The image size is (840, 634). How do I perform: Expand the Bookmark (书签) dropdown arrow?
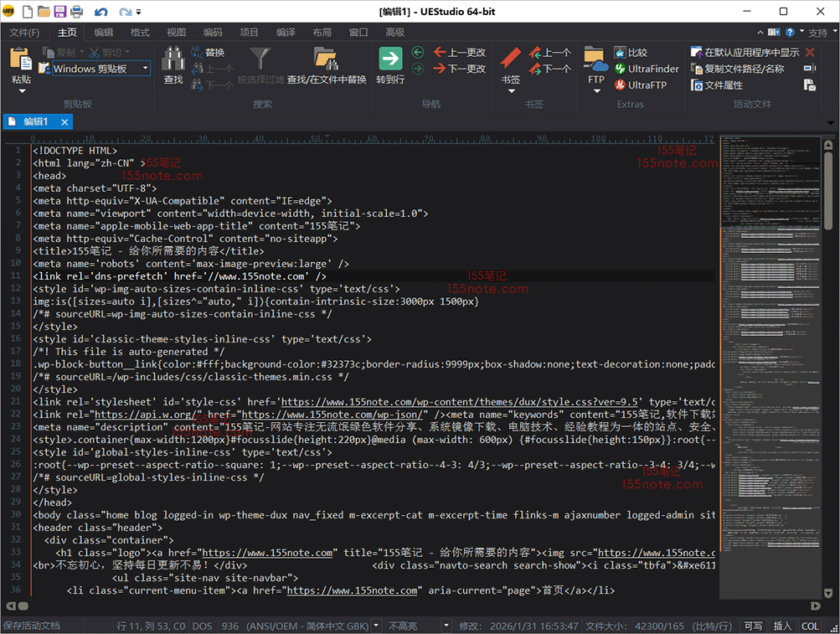(511, 90)
